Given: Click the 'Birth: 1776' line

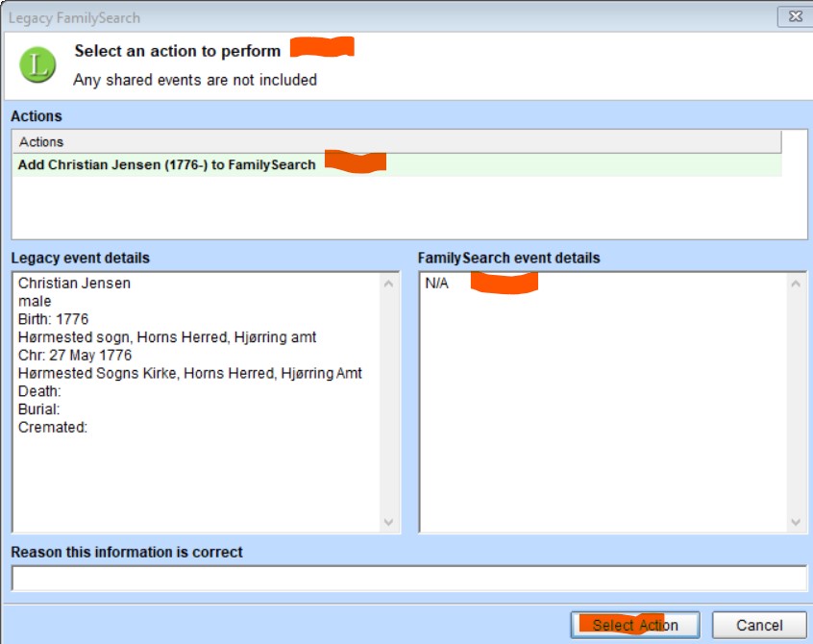Looking at the screenshot, I should (x=54, y=319).
